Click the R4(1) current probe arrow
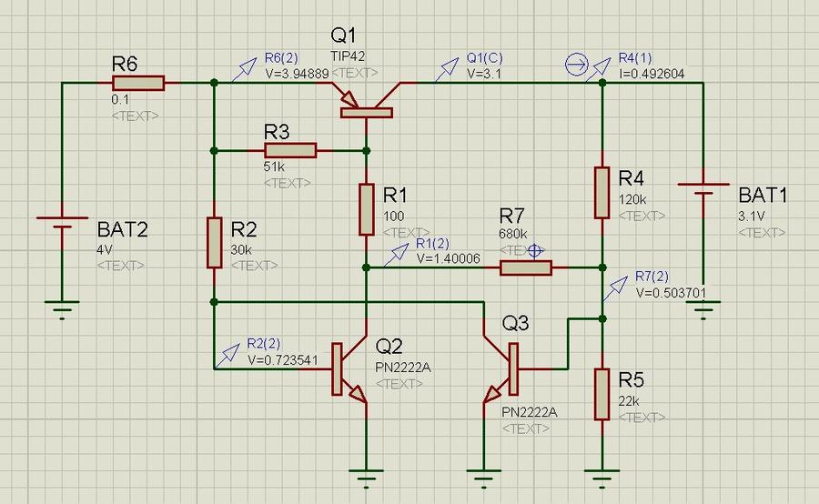This screenshot has width=819, height=504. 600,66
